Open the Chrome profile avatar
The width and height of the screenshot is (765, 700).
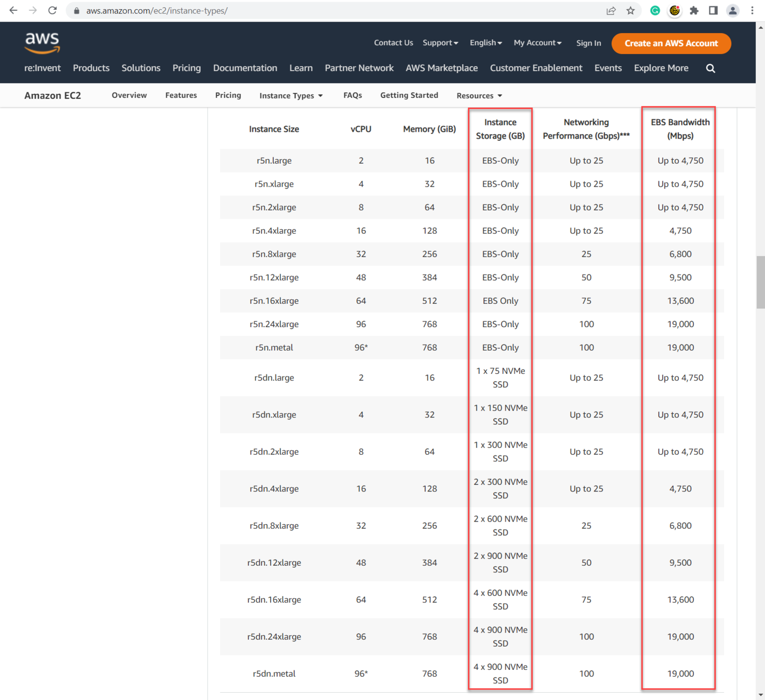[733, 10]
